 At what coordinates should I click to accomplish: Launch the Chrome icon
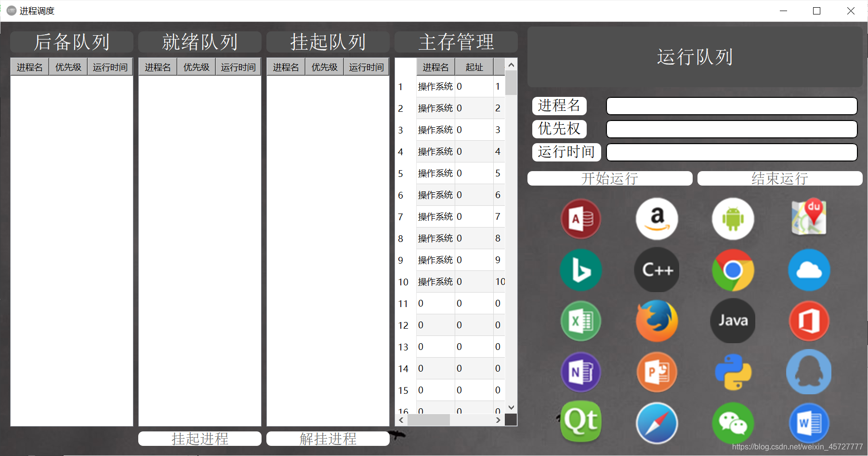[x=733, y=270]
